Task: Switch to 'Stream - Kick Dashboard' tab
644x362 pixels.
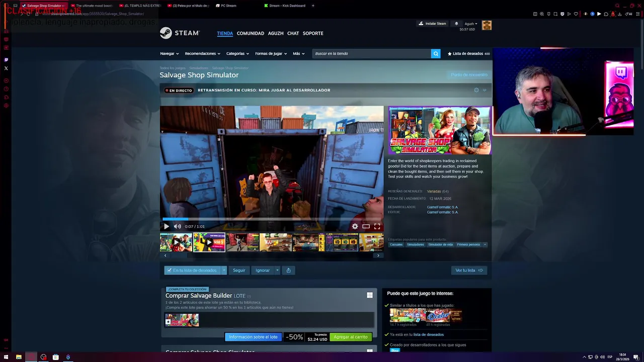Action: coord(284,6)
